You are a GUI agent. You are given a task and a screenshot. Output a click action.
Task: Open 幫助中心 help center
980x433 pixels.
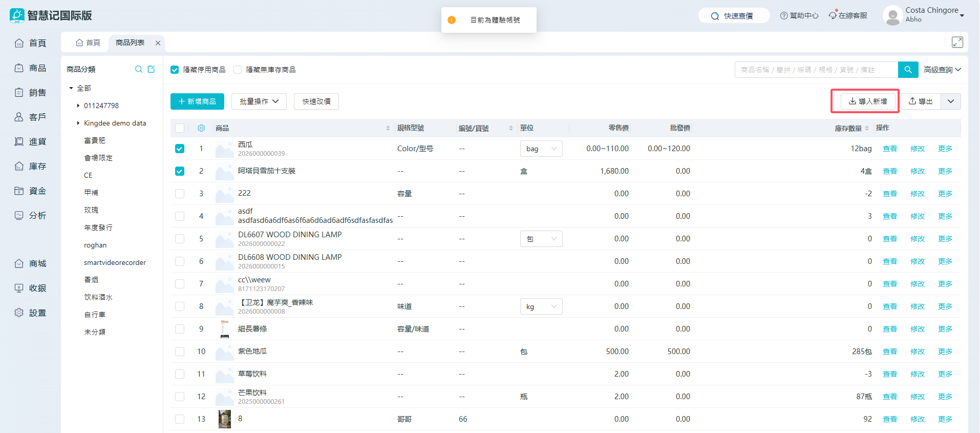[x=799, y=15]
